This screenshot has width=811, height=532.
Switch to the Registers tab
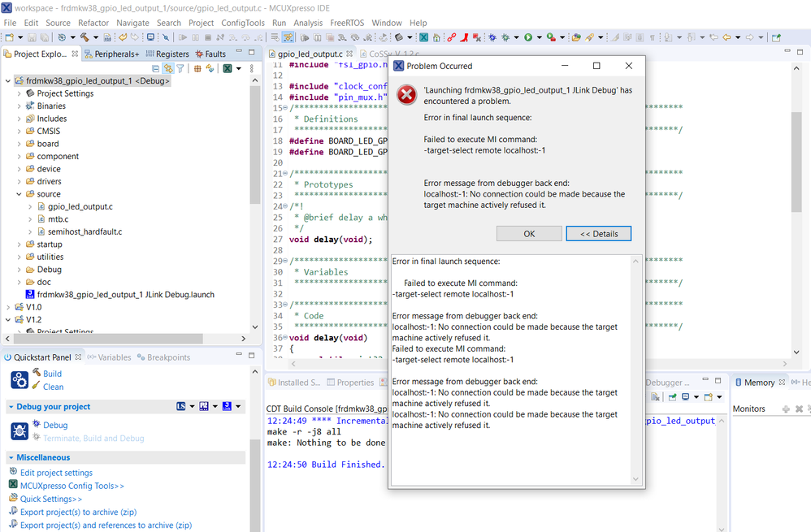point(167,54)
